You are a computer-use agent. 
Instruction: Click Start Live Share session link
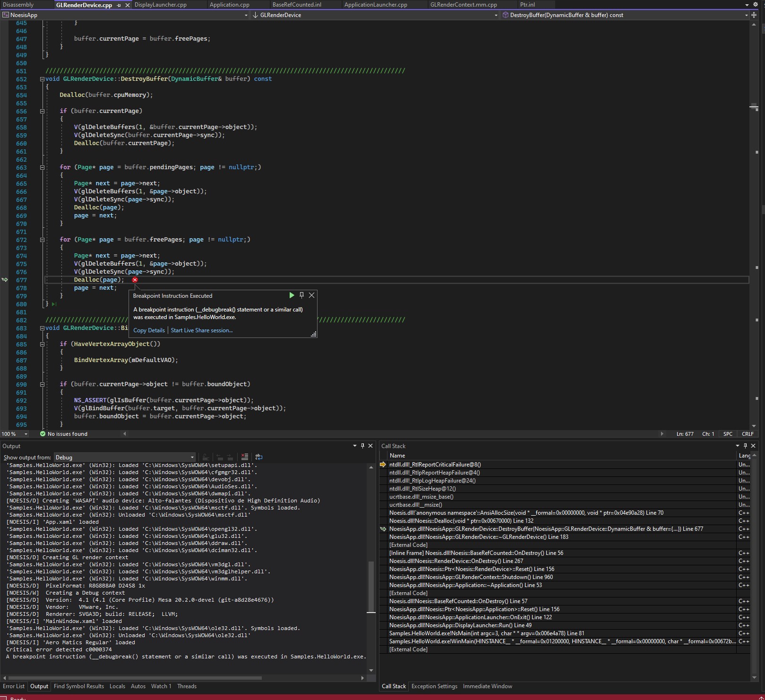(202, 330)
